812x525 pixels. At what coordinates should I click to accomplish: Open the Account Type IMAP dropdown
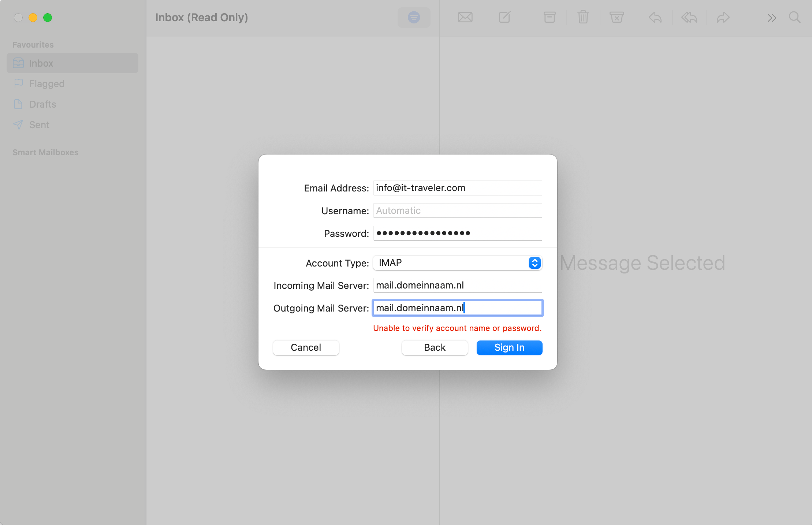[x=457, y=263]
